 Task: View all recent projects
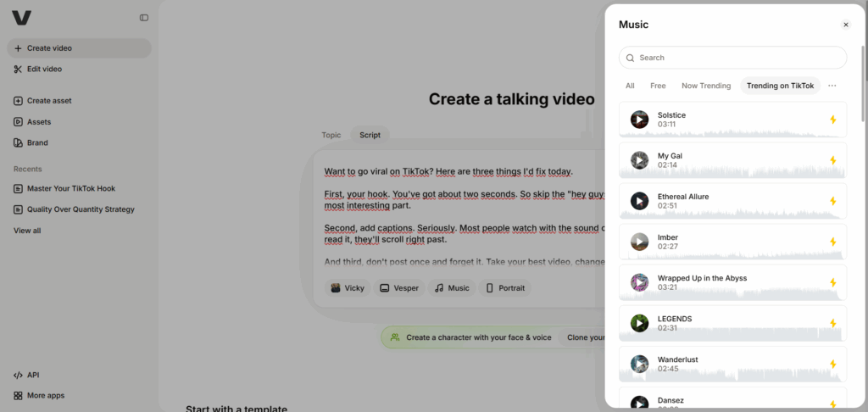27,231
